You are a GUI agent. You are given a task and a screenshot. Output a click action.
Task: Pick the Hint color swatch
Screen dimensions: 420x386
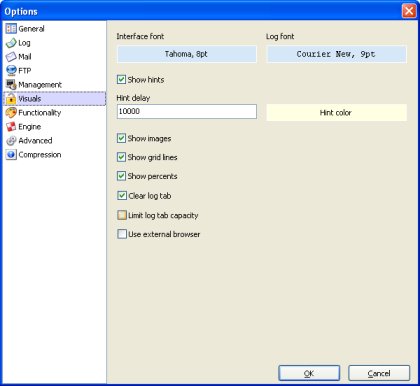(x=336, y=113)
